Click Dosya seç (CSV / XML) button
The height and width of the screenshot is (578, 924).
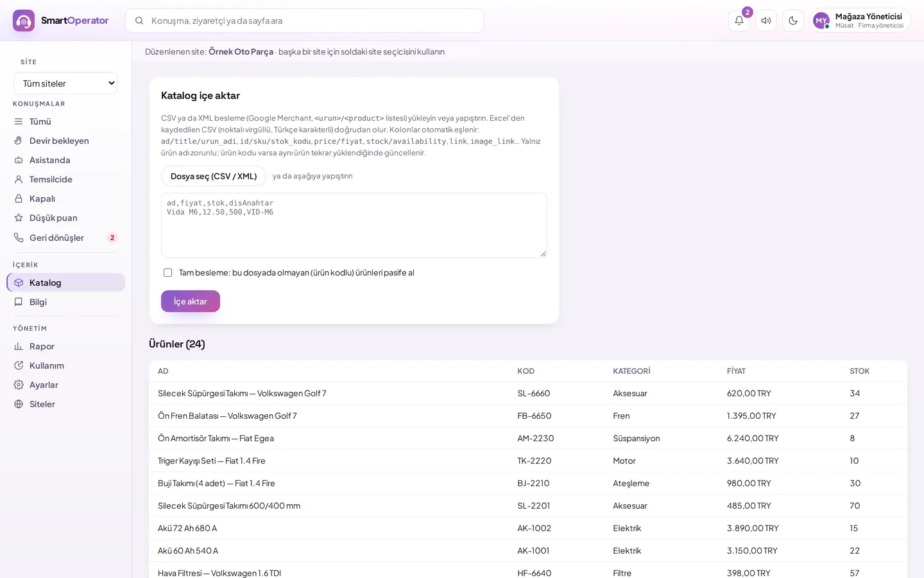click(214, 176)
